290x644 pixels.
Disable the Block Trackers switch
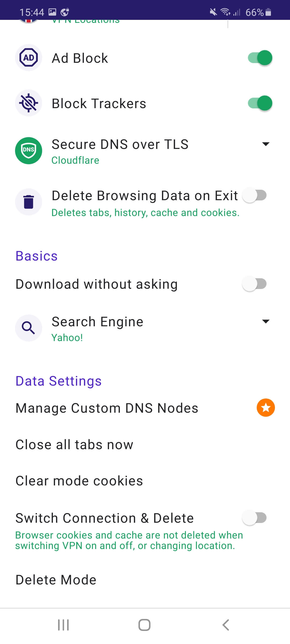[x=260, y=103]
